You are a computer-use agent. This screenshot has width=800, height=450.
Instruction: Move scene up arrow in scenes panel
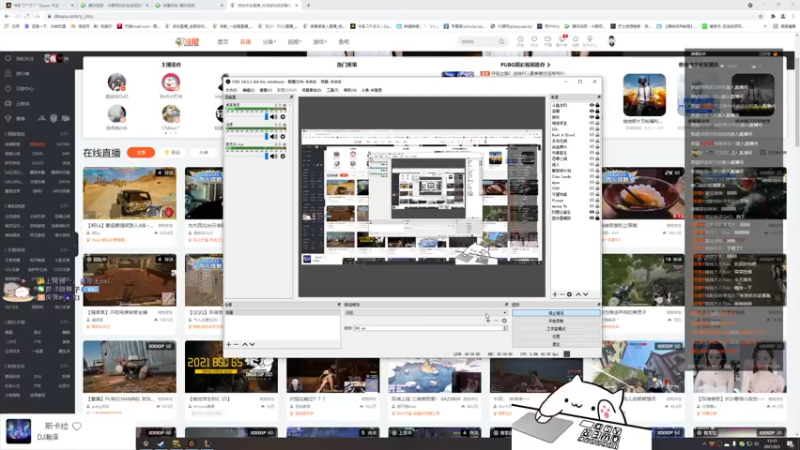244,344
